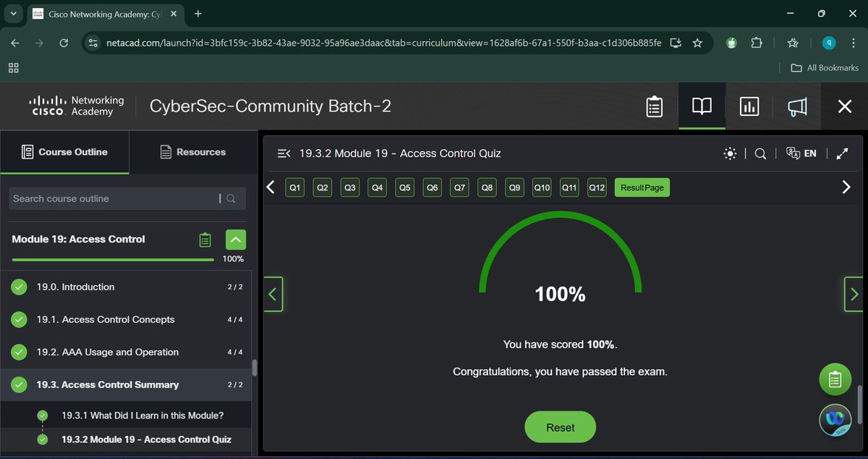Go to question Q4
The height and width of the screenshot is (459, 868).
(x=378, y=188)
